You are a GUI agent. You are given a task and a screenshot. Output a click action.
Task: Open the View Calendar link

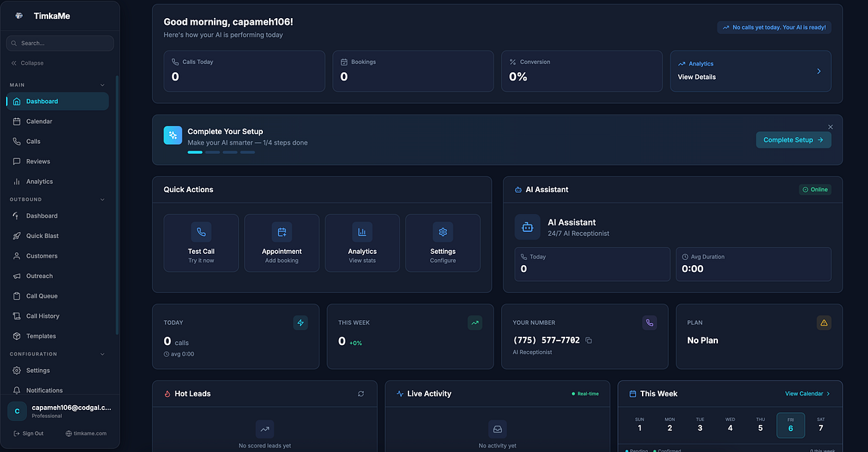[x=807, y=394]
